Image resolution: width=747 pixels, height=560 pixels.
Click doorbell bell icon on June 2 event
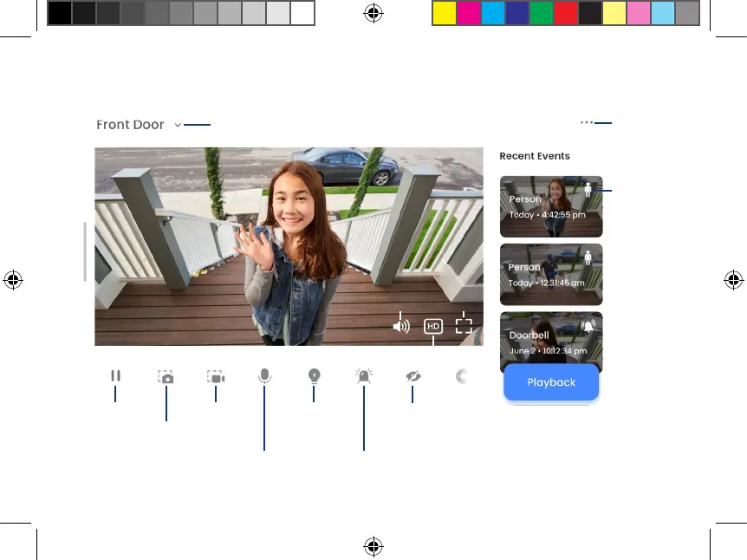[x=588, y=326]
